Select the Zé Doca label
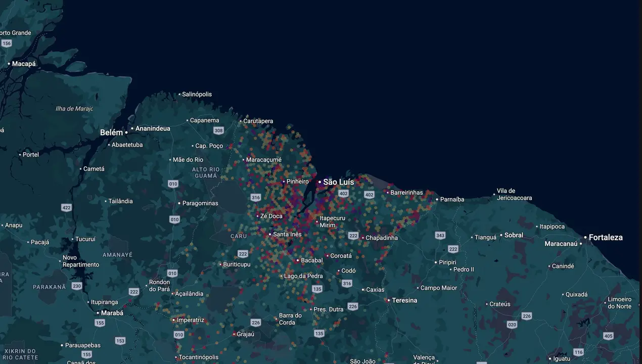Image resolution: width=642 pixels, height=364 pixels. pos(271,216)
